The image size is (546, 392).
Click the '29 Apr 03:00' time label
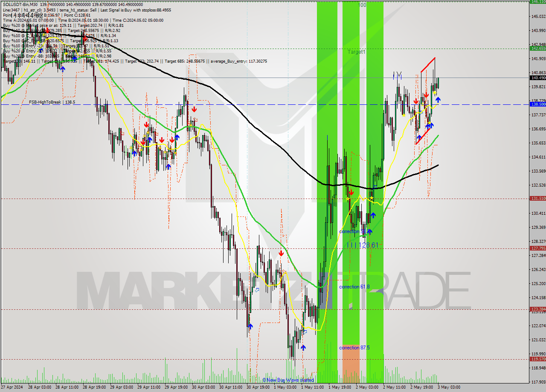pos(122,387)
